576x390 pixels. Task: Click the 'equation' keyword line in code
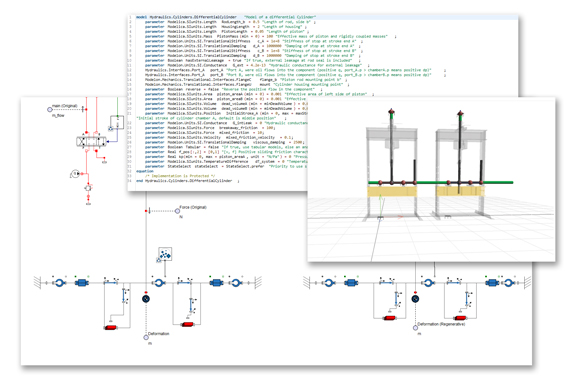coord(145,171)
